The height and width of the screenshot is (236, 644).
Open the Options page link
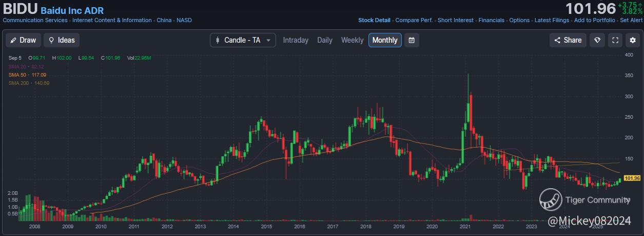pyautogui.click(x=519, y=21)
